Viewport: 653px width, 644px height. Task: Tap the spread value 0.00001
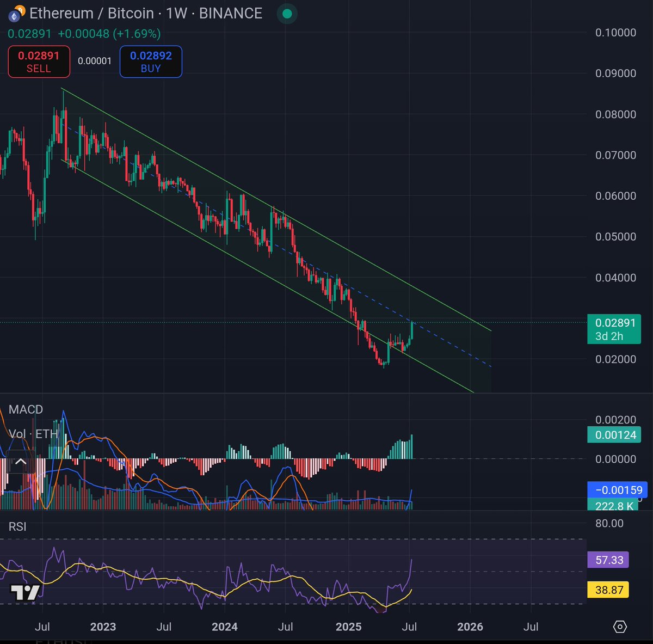95,61
